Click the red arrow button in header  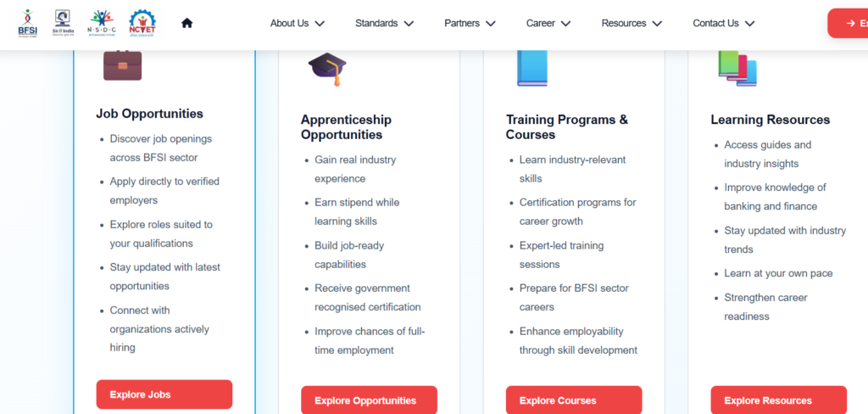pos(848,23)
